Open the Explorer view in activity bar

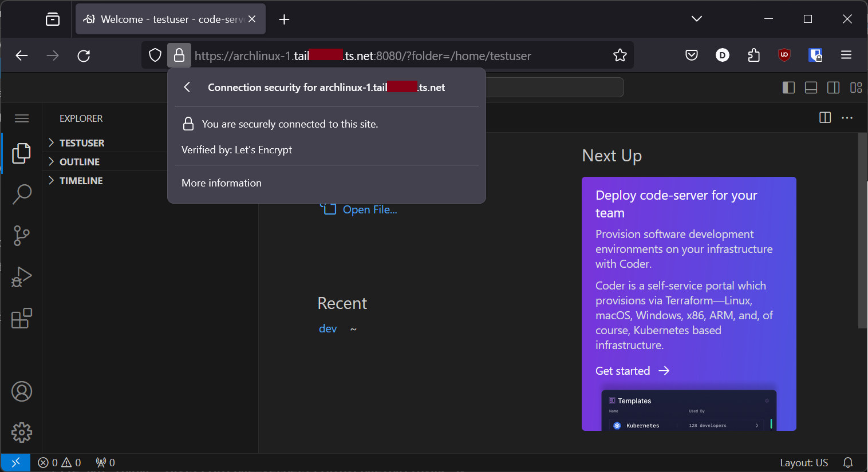pos(21,153)
